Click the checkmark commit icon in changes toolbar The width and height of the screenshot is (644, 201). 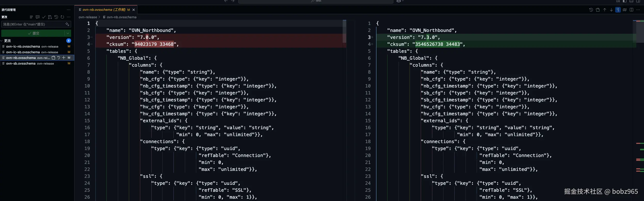[44, 17]
